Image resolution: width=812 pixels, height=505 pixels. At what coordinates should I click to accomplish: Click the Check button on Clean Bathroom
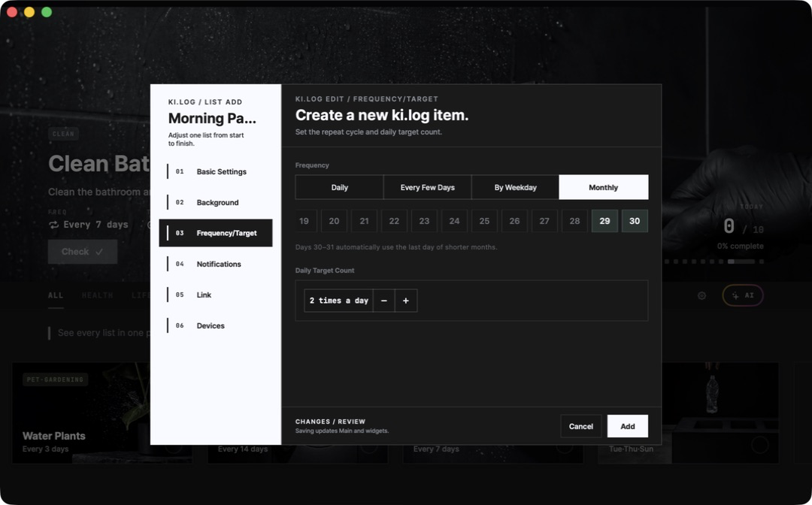pyautogui.click(x=83, y=252)
